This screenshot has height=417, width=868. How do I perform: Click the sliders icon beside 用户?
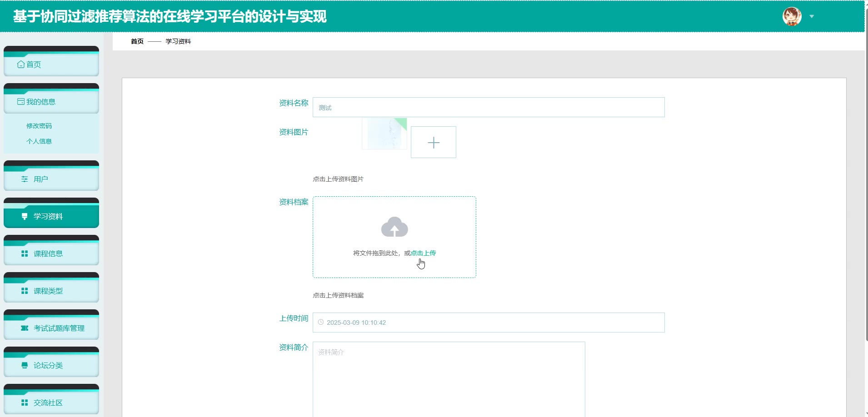[25, 179]
